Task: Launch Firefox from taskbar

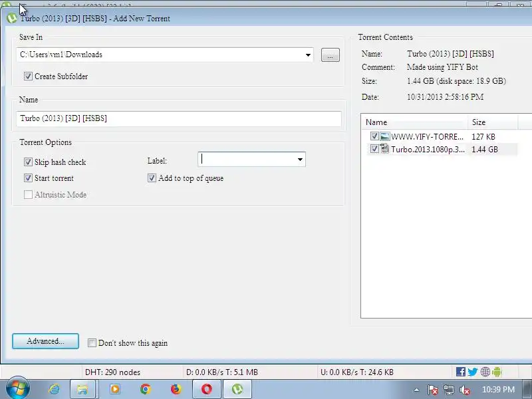Action: (176, 389)
